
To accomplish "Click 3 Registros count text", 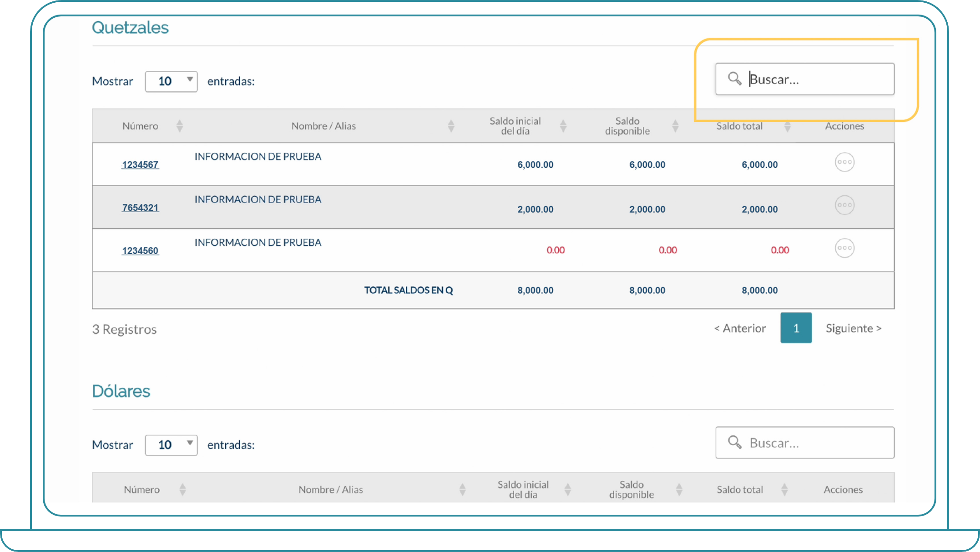I will point(124,329).
